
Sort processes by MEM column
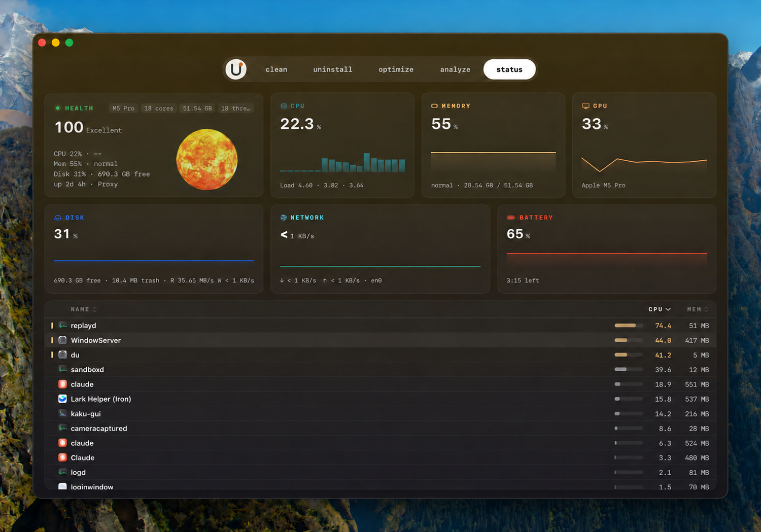[698, 309]
